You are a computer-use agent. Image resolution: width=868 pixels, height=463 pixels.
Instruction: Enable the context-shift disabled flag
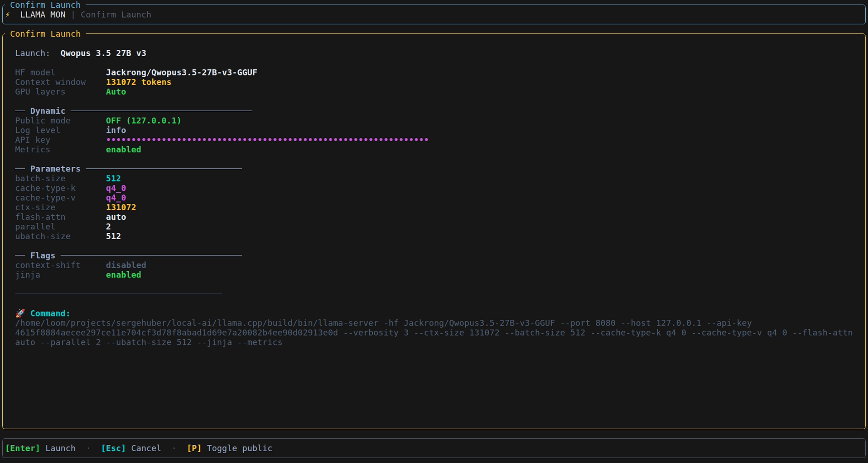(126, 265)
